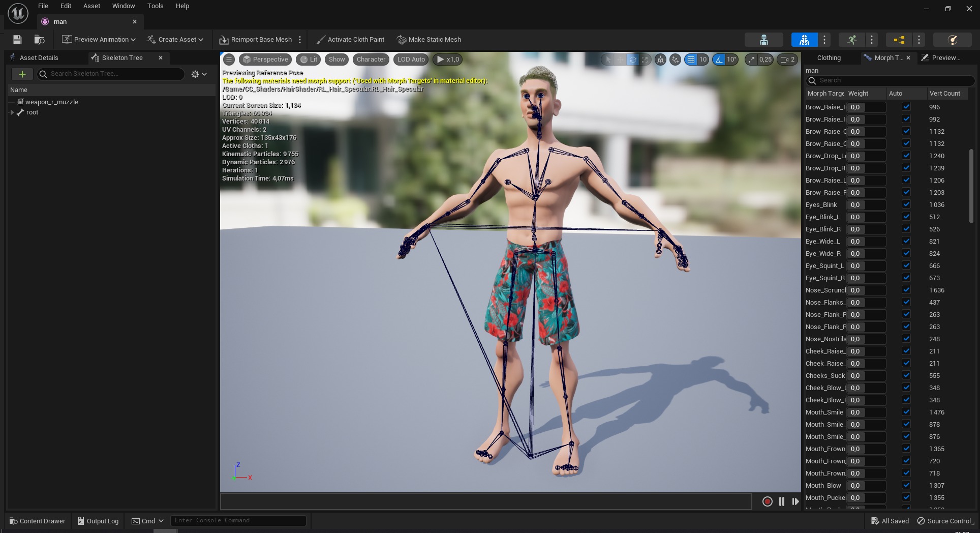
Task: Open Create Asset dropdown
Action: point(175,40)
